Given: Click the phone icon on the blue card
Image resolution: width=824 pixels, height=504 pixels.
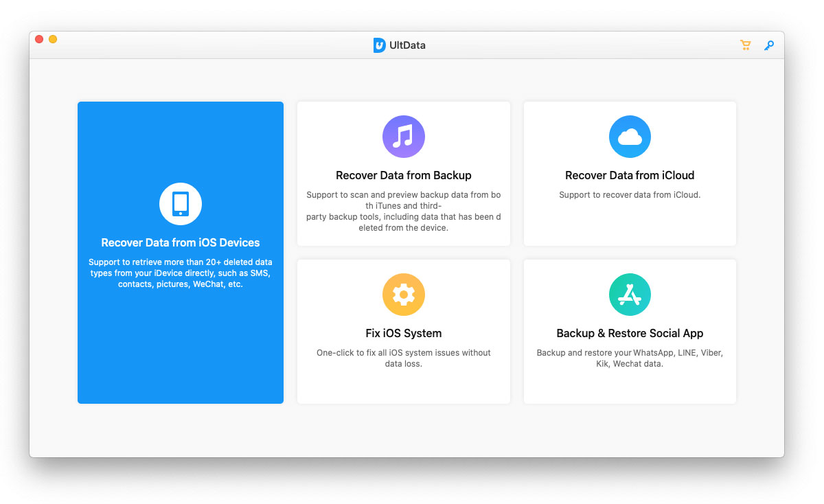Looking at the screenshot, I should tap(181, 204).
